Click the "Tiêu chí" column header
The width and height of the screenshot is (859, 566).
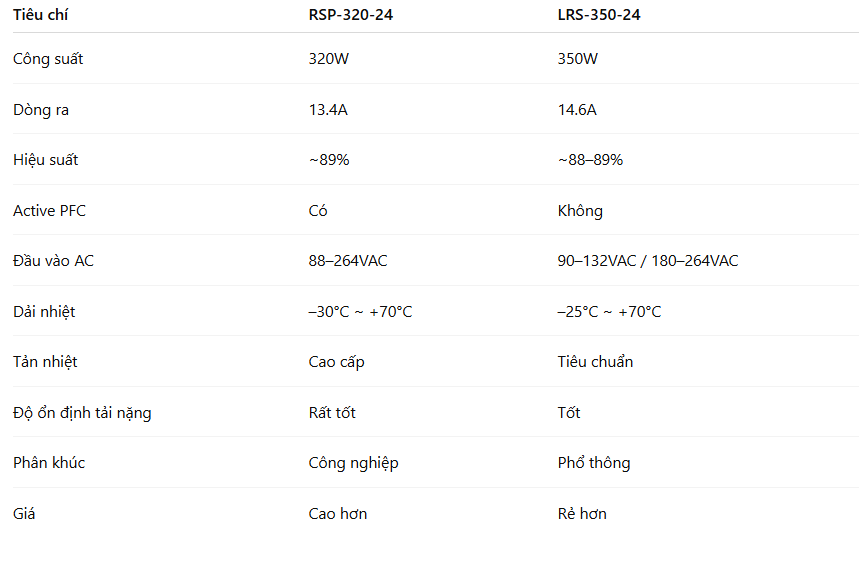pyautogui.click(x=41, y=15)
